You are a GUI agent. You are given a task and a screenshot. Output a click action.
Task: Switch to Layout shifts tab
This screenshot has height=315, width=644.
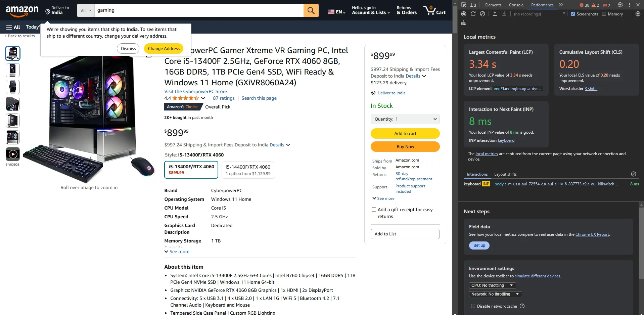[505, 174]
